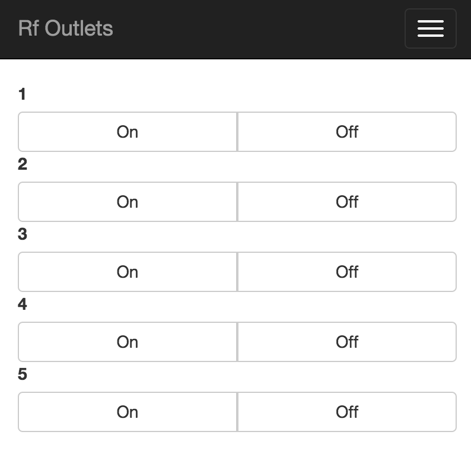
Task: Turn off outlet 4
Action: (347, 342)
